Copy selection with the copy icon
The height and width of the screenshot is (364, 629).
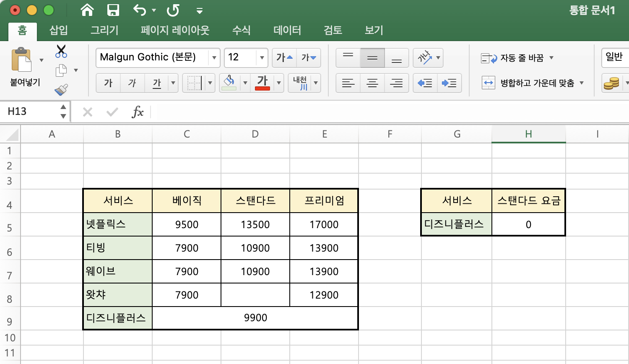coord(61,70)
